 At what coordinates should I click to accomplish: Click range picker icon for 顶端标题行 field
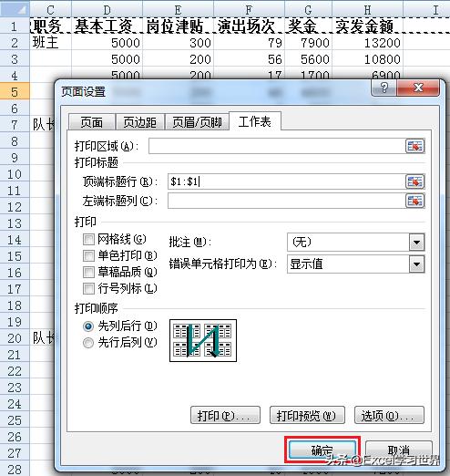click(414, 181)
